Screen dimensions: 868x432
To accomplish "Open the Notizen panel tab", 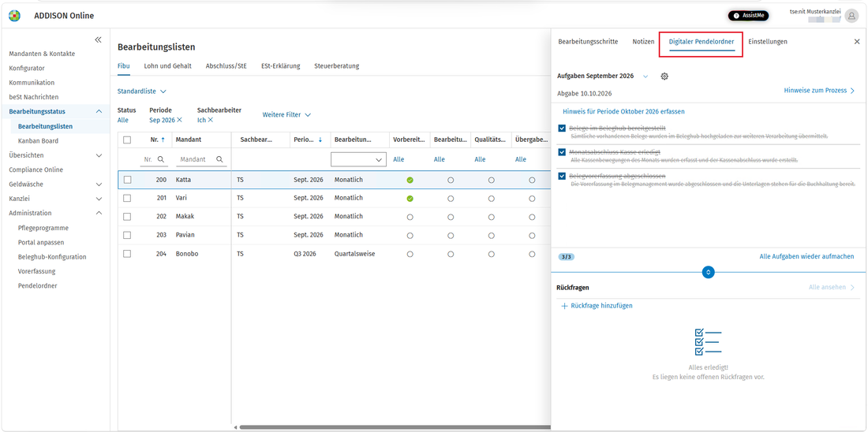I will tap(643, 42).
